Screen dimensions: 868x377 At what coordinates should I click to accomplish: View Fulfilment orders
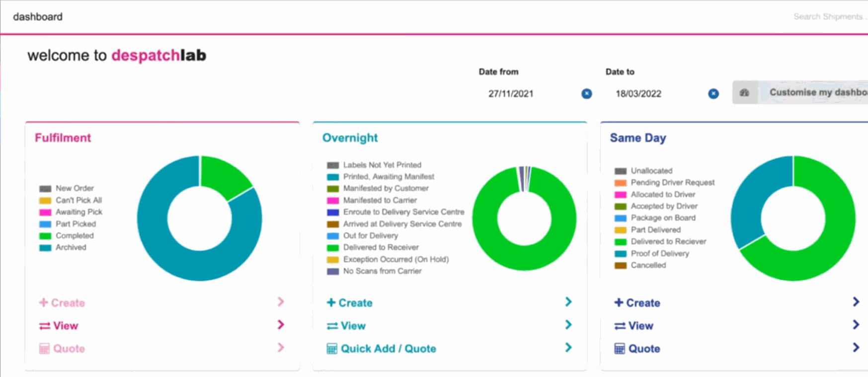pos(59,325)
